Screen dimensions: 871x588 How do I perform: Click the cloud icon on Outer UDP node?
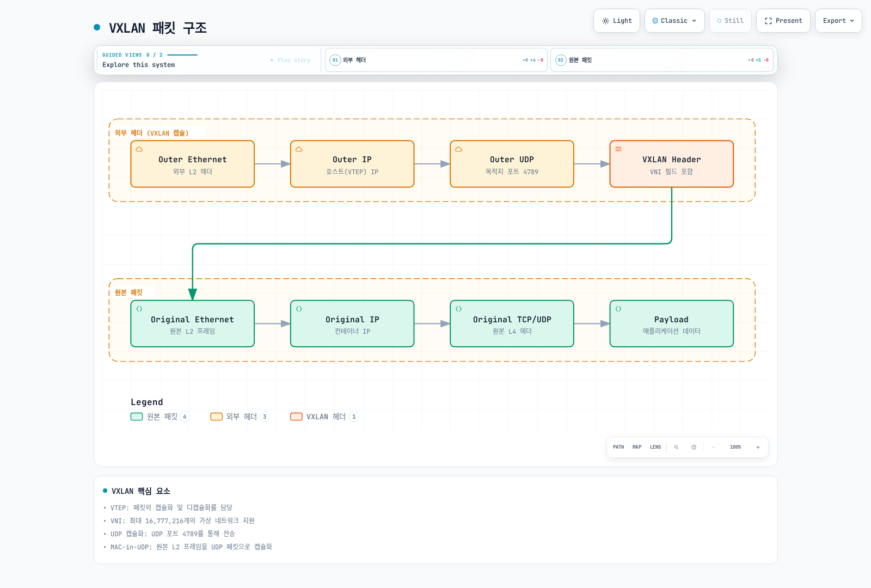click(458, 149)
